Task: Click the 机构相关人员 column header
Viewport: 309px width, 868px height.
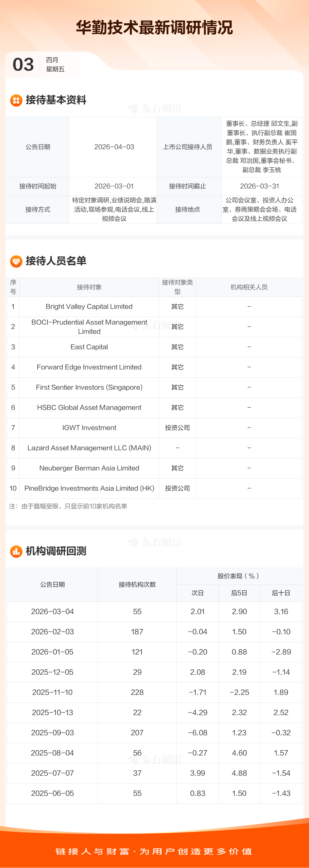Action: pyautogui.click(x=249, y=287)
